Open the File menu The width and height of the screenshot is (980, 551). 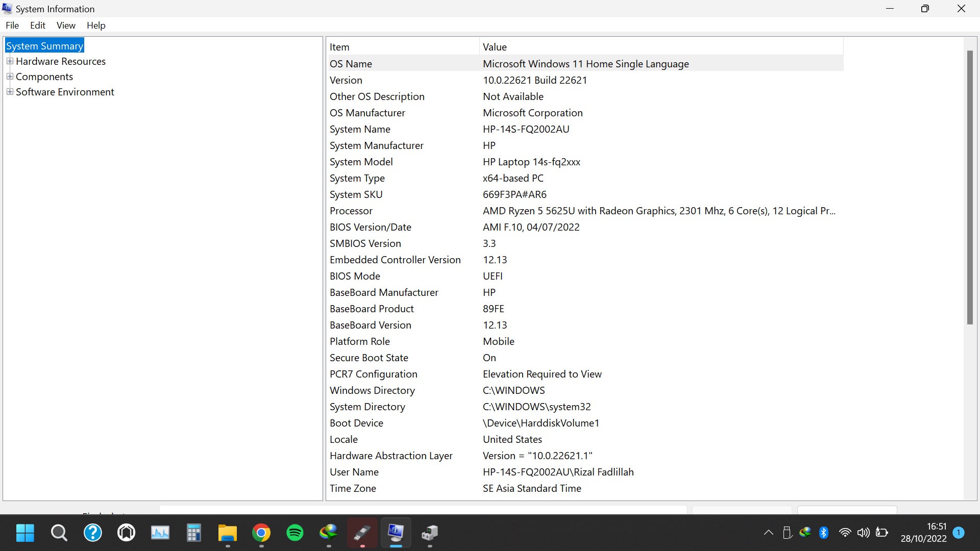(12, 26)
